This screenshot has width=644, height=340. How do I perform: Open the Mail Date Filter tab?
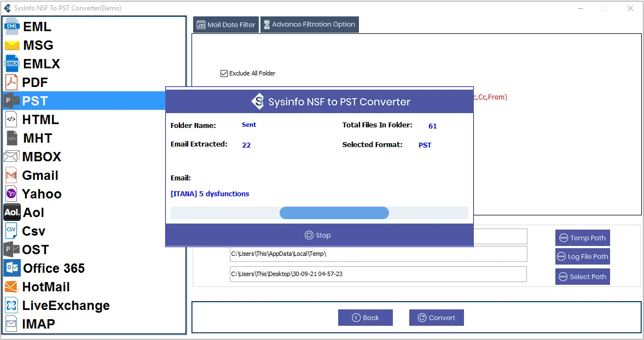click(225, 25)
